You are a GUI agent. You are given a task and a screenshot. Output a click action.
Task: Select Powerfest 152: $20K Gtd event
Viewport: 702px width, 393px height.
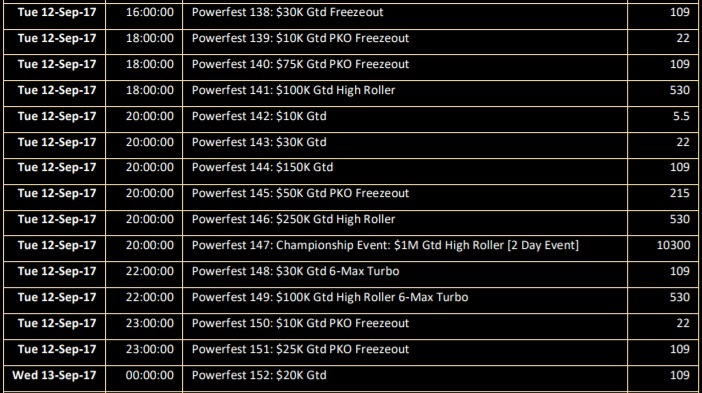259,375
